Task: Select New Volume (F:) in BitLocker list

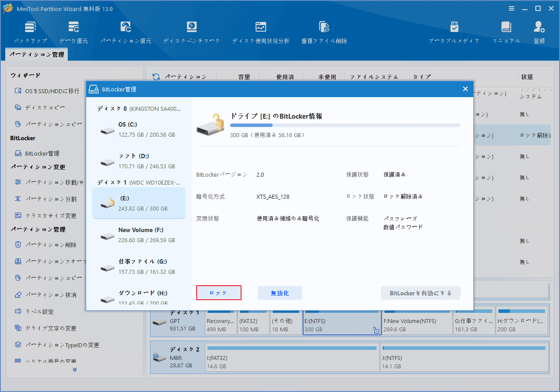Action: (139, 235)
